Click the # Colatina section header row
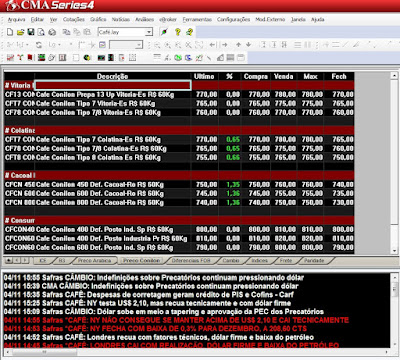This screenshot has height=360, width=400. point(179,130)
